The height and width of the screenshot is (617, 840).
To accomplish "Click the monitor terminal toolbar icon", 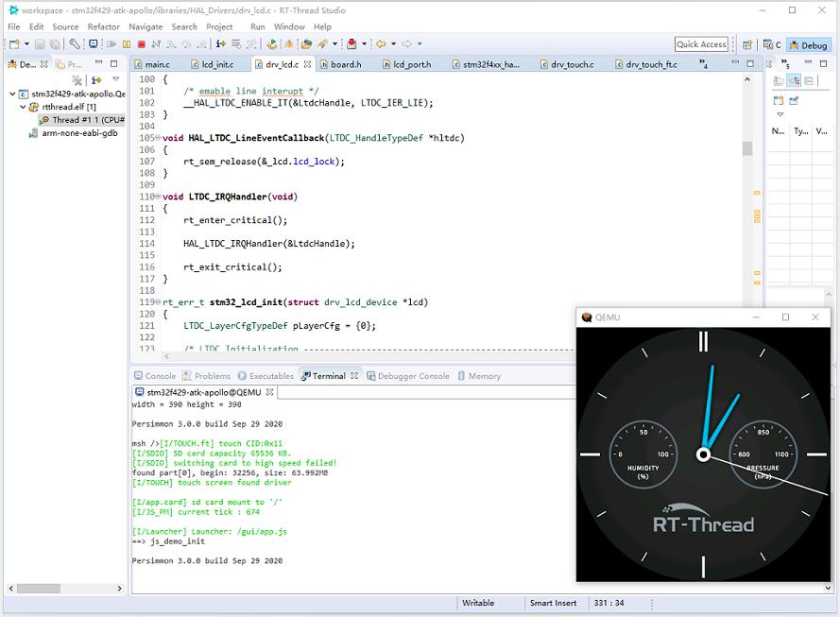I will (x=94, y=43).
